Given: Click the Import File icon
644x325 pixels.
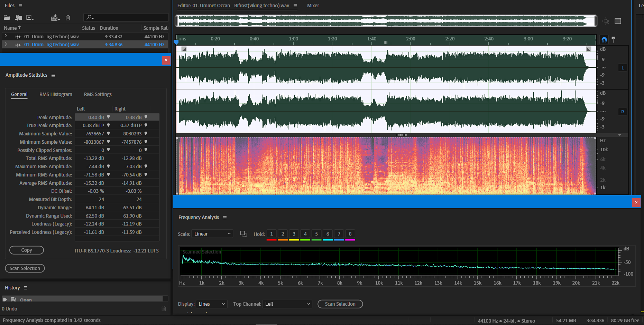Looking at the screenshot, I should click(x=19, y=18).
